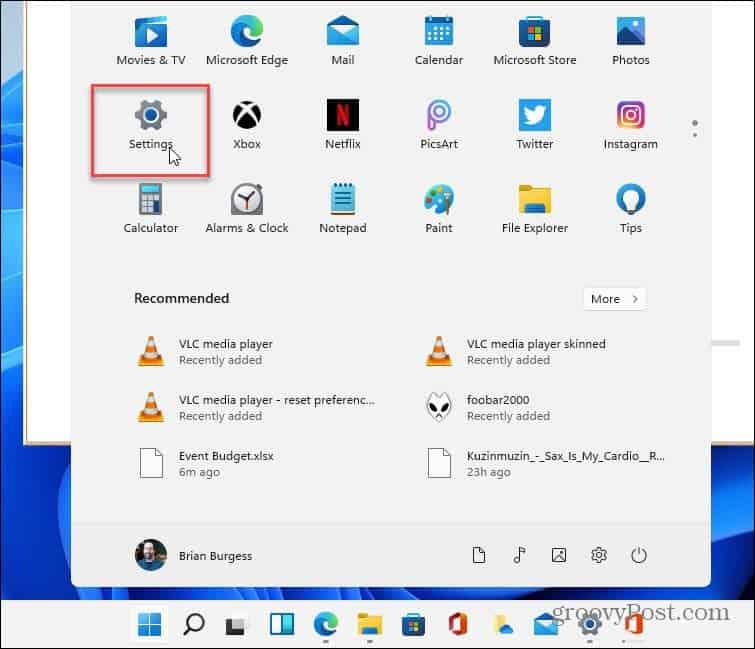Open Netflix
Viewport: 755px width, 649px height.
[342, 124]
